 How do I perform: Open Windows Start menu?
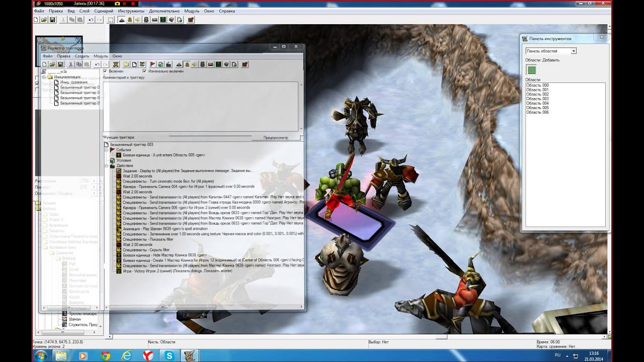[x=41, y=356]
